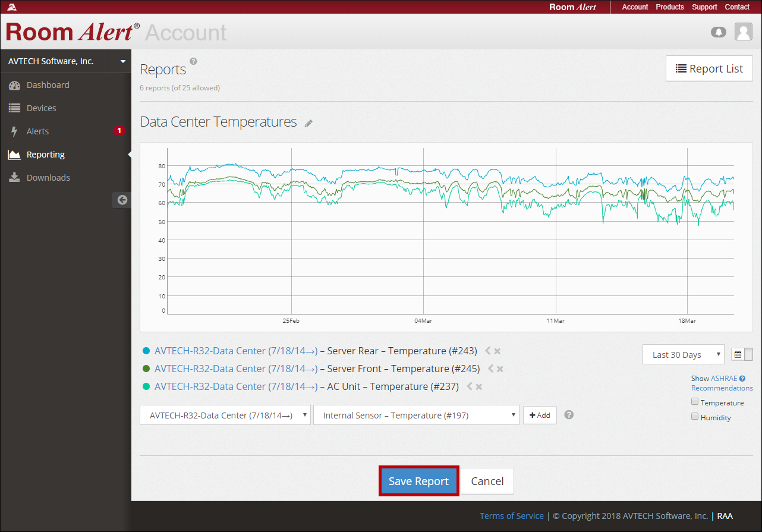The width and height of the screenshot is (762, 532).
Task: Enable ASHRAE Humidity recommendations checkbox
Action: [695, 417]
